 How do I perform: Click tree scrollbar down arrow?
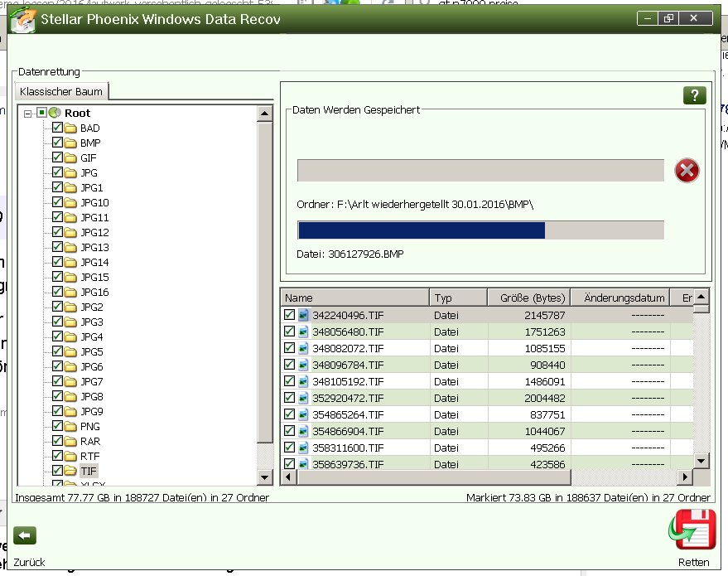click(265, 477)
